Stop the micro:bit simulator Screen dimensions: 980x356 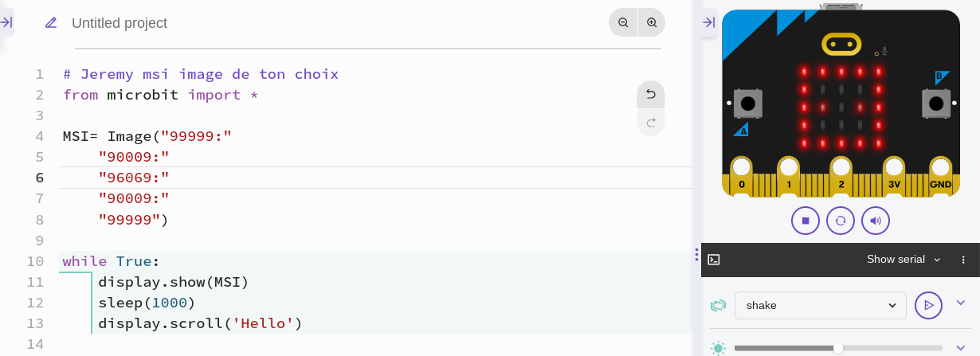pos(806,221)
